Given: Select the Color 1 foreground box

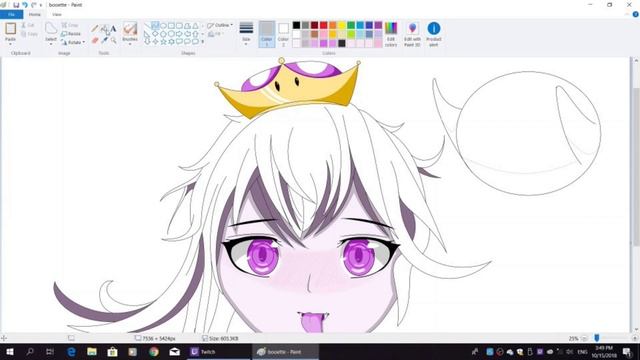Looking at the screenshot, I should coord(267,34).
